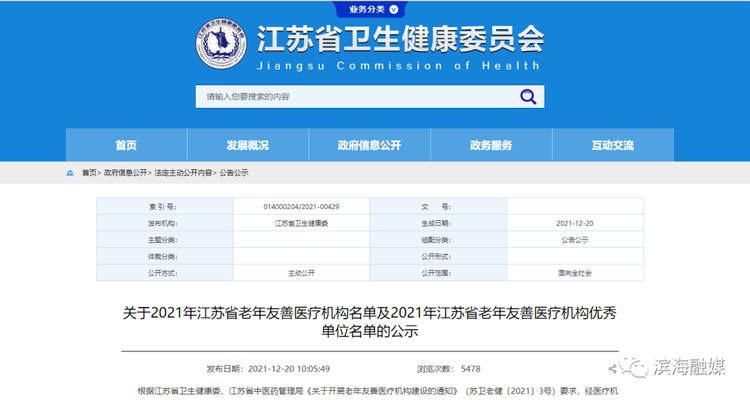Click the 索引号 label cell
This screenshot has height=400, width=750.
[x=165, y=207]
